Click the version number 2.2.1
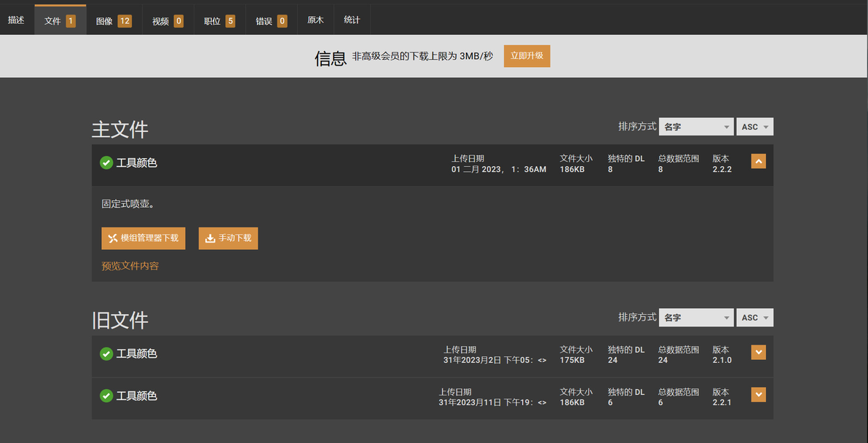 click(722, 403)
